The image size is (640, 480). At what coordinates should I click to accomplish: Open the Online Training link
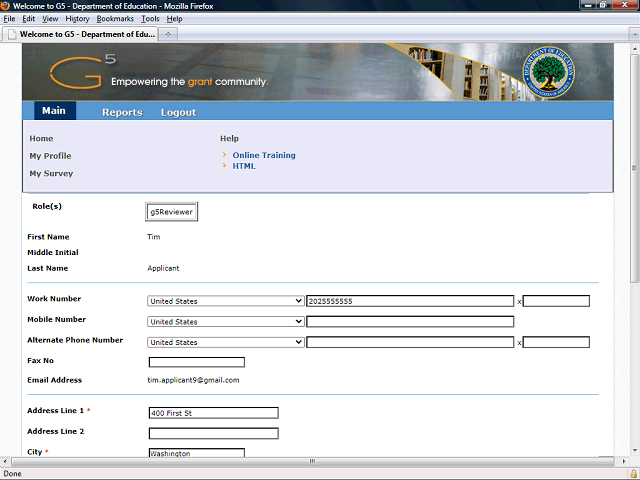pyautogui.click(x=264, y=155)
